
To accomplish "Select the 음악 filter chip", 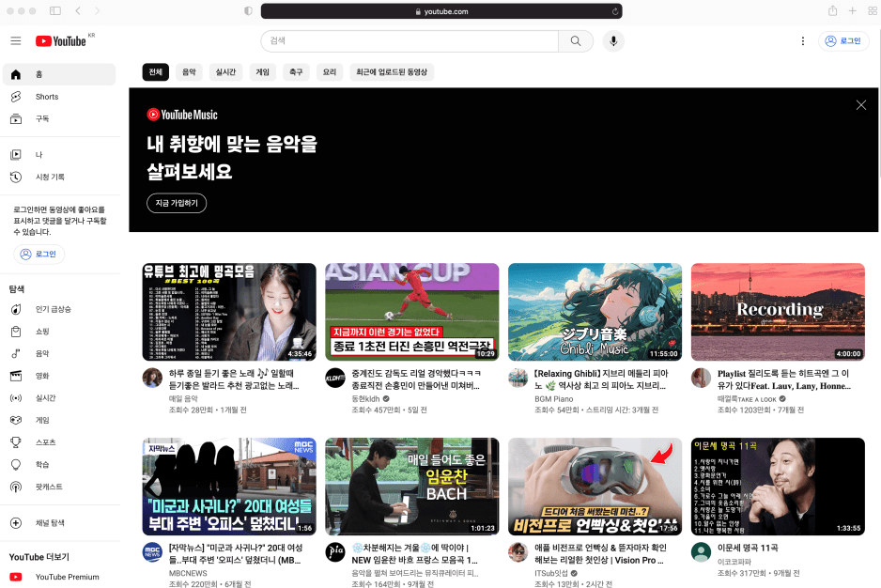I will pos(190,72).
